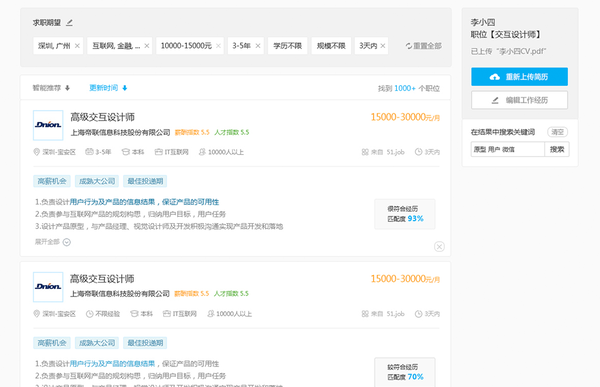Image resolution: width=600 pixels, height=387 pixels.
Task: Click first job's 10000人以上 company size icon
Action: click(202, 152)
